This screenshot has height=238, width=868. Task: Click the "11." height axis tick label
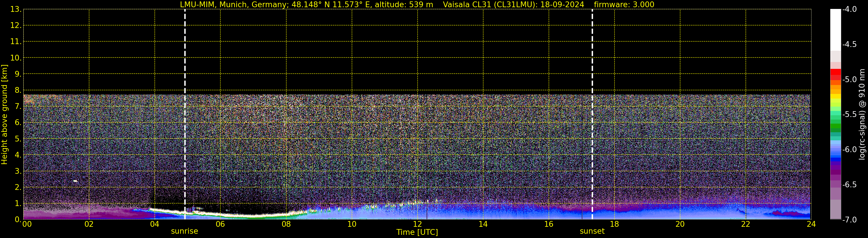coord(16,42)
